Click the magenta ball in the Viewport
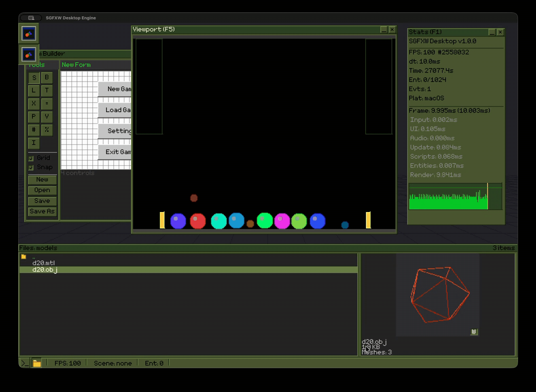 click(x=282, y=221)
